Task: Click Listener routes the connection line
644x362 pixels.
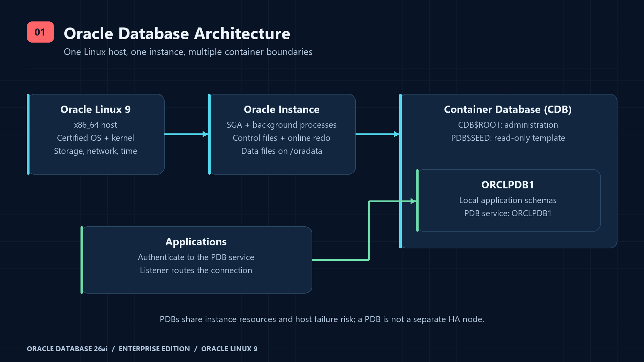Action: click(x=196, y=270)
